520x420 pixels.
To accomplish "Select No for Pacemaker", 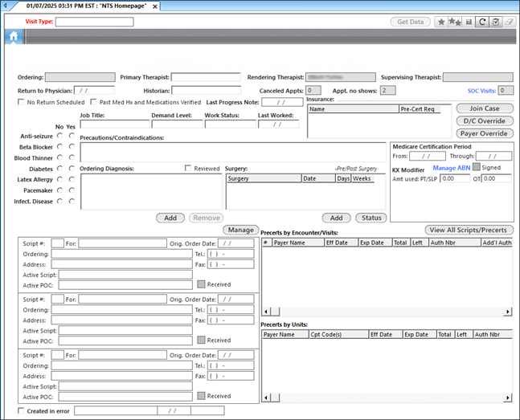I will 59,190.
